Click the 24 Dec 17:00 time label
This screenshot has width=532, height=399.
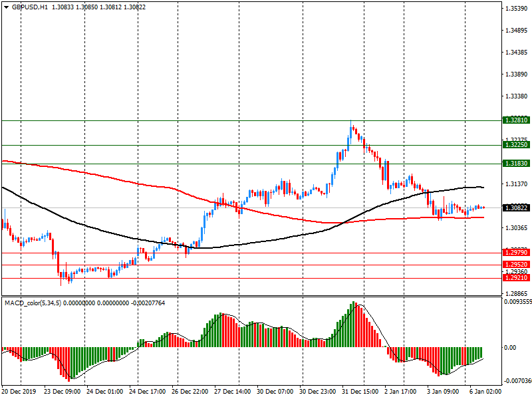pyautogui.click(x=147, y=392)
